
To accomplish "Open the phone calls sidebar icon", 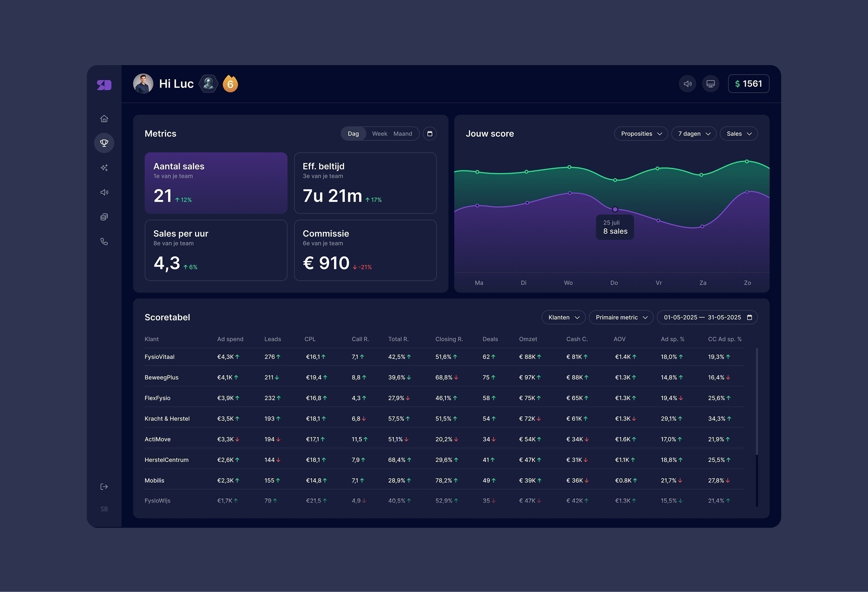I will coord(104,242).
